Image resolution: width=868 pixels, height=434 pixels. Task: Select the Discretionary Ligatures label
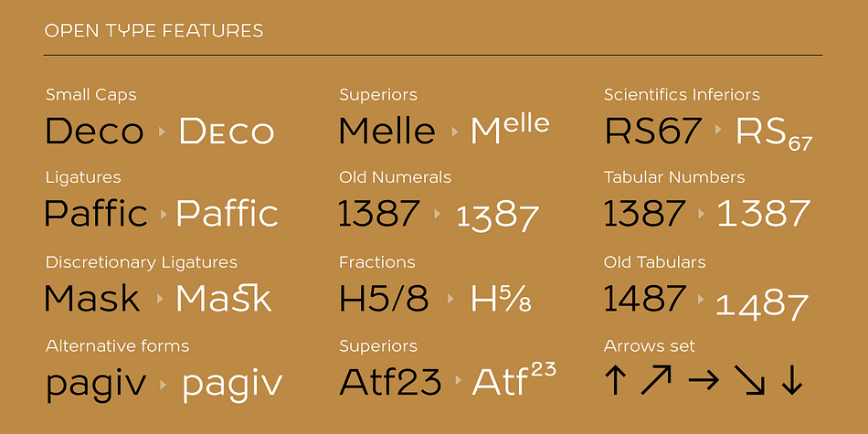pyautogui.click(x=141, y=262)
